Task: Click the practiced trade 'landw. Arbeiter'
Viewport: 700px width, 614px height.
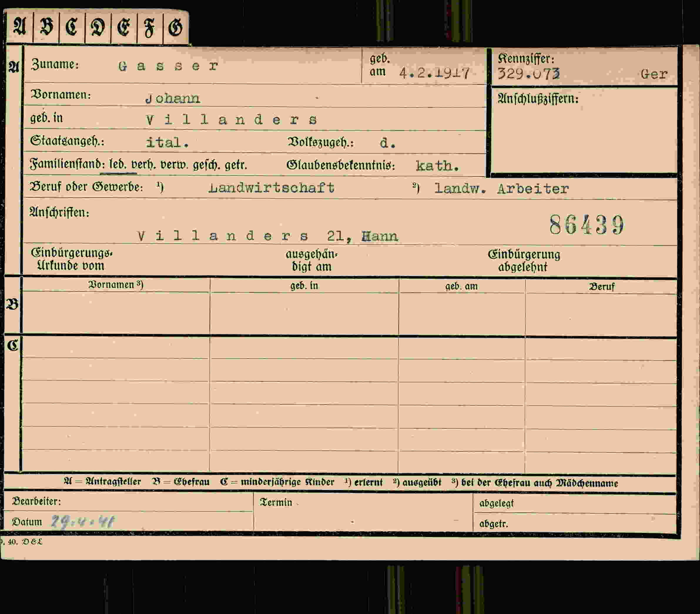Action: [502, 189]
